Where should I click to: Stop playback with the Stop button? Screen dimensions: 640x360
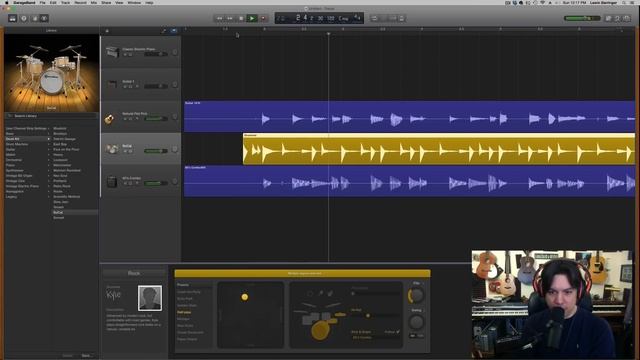point(241,18)
